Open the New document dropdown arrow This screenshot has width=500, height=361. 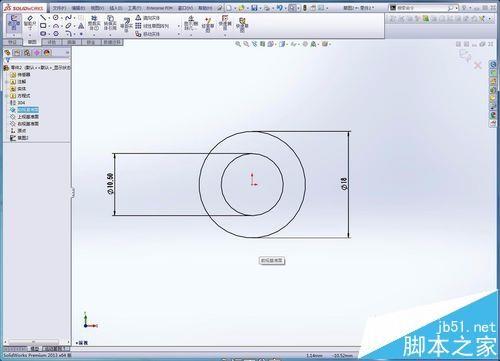tap(235, 8)
